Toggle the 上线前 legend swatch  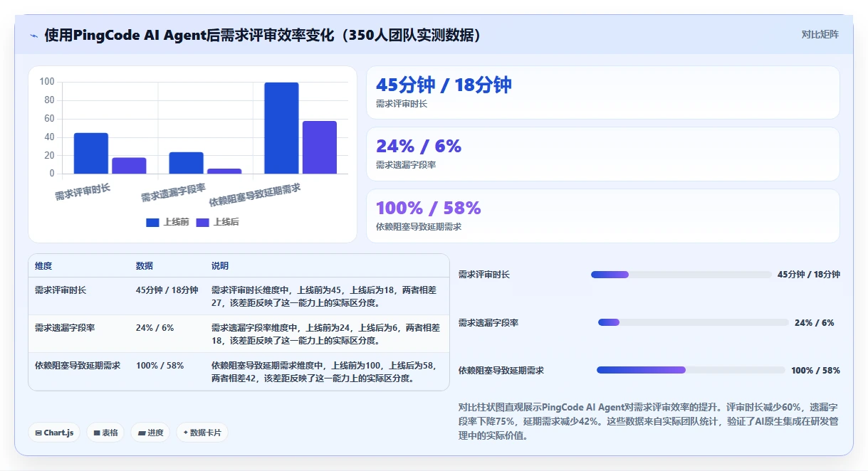coord(152,223)
